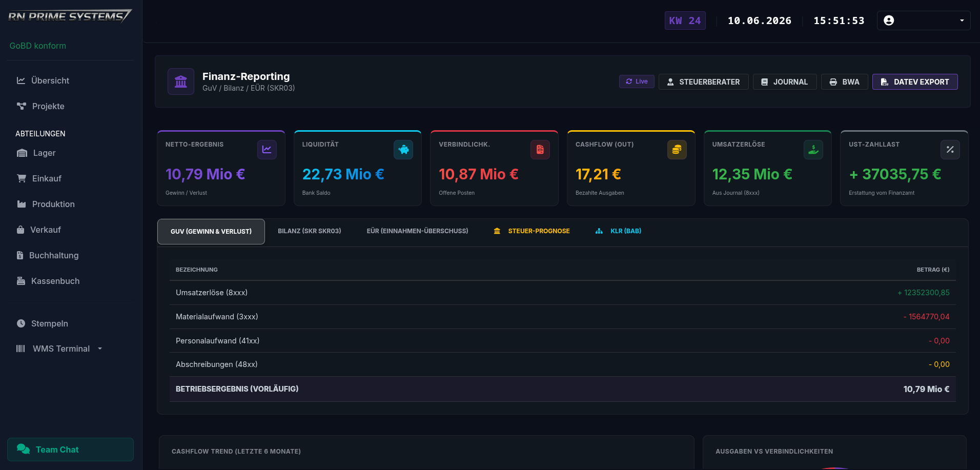Click the Umsatzerlöse (8xxx) row
The height and width of the screenshot is (470, 980).
[563, 293]
